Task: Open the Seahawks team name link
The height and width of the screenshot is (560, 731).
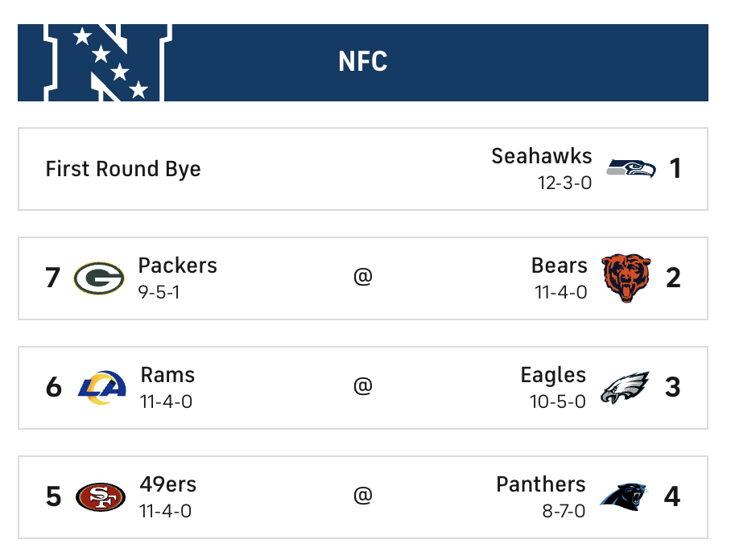Action: pyautogui.click(x=541, y=156)
